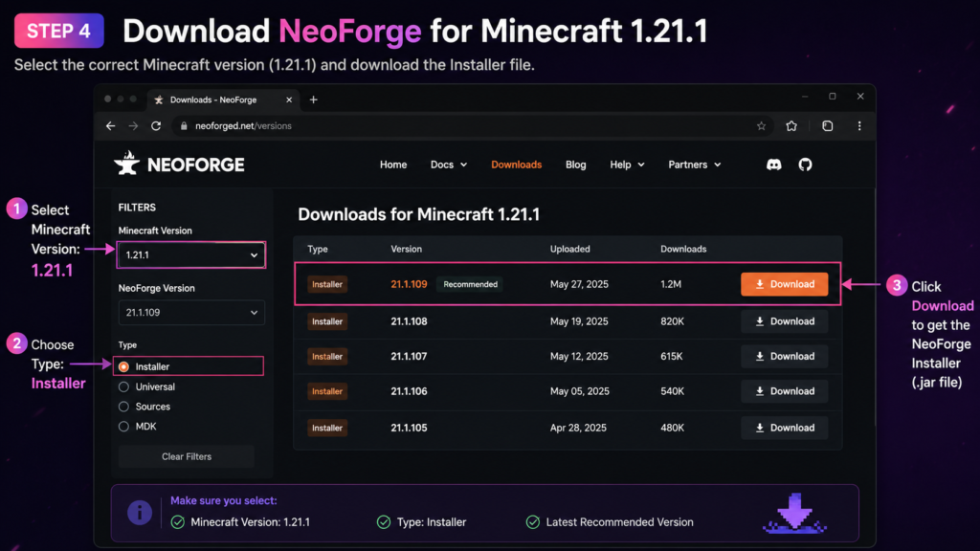Image resolution: width=980 pixels, height=551 pixels.
Task: Click the info icon in notice bar
Action: click(140, 513)
